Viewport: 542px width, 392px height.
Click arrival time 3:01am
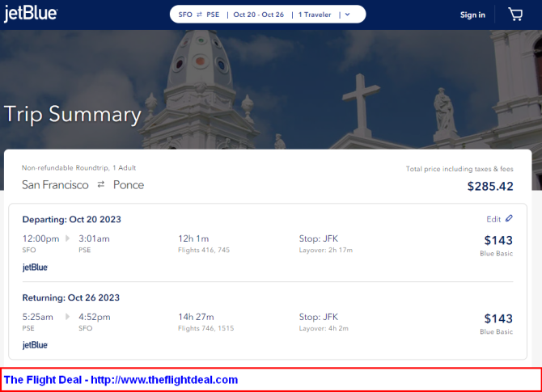coord(94,238)
